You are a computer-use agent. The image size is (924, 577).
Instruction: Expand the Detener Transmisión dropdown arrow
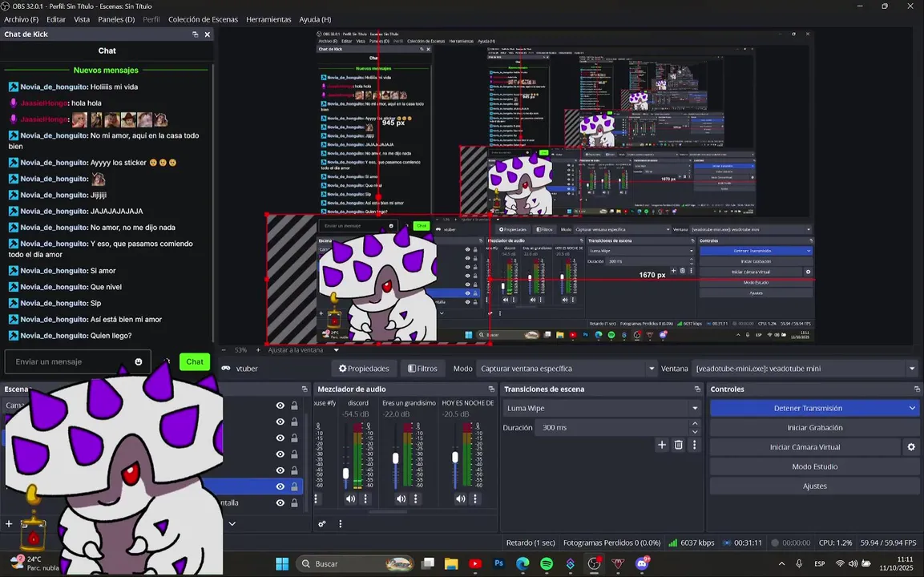pos(912,408)
